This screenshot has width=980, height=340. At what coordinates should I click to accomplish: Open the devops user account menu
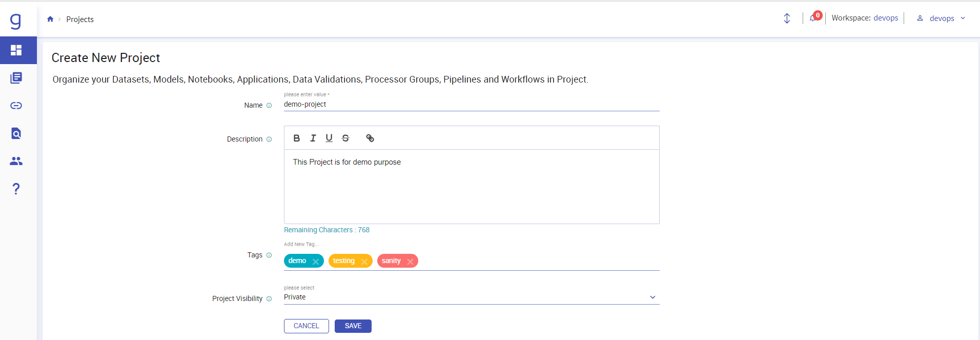942,18
